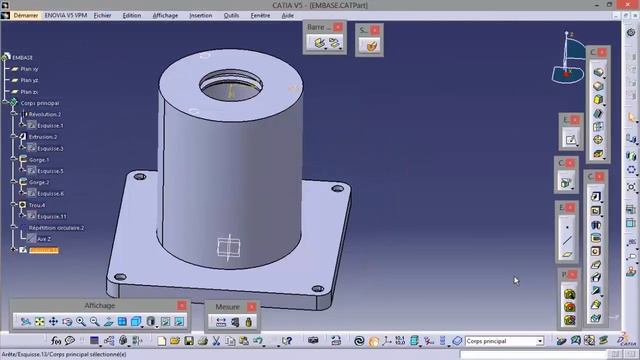Viewport: 640px width, 360px height.
Task: Click the Apply Material sphere icon
Action: 373,341
